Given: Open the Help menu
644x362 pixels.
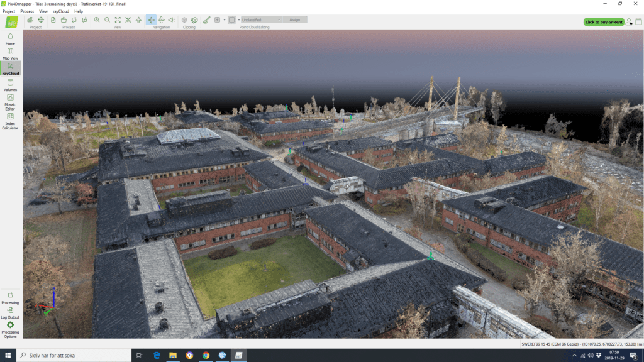Looking at the screenshot, I should [79, 11].
